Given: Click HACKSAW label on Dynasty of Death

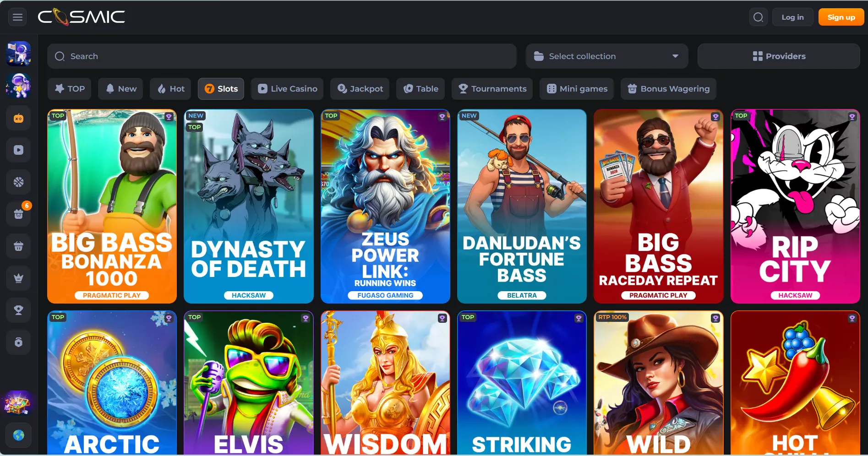Looking at the screenshot, I should click(249, 295).
